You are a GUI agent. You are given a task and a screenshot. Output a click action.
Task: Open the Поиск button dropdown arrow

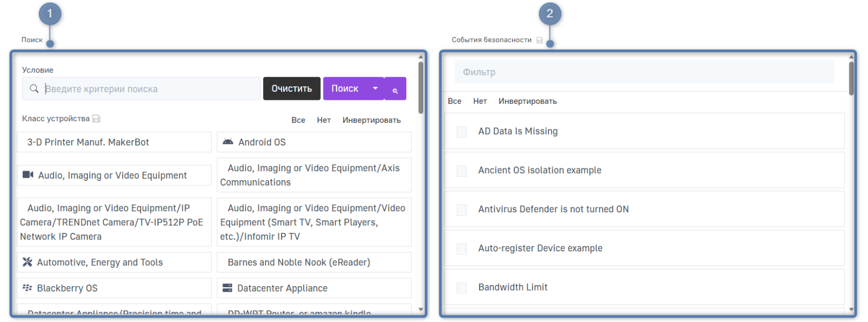375,89
